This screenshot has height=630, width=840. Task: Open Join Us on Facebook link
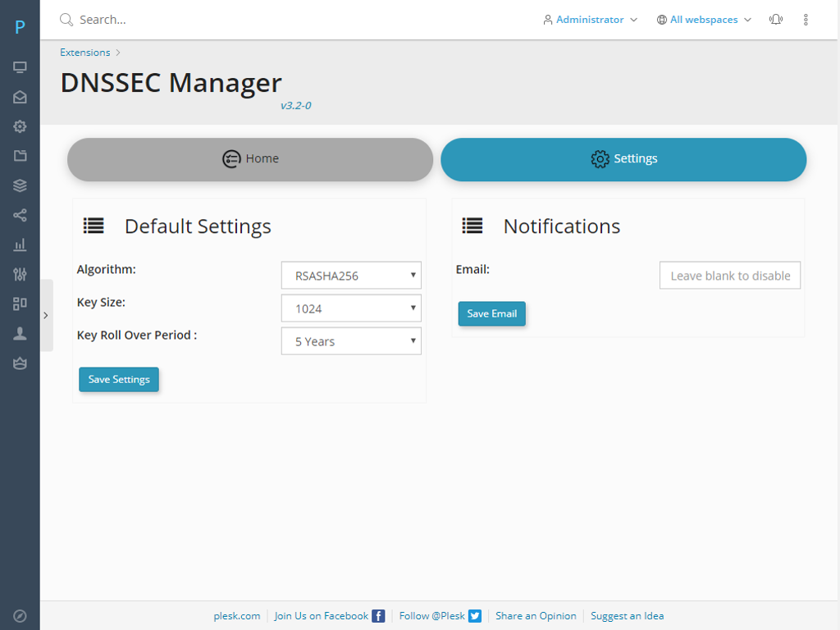pos(322,616)
